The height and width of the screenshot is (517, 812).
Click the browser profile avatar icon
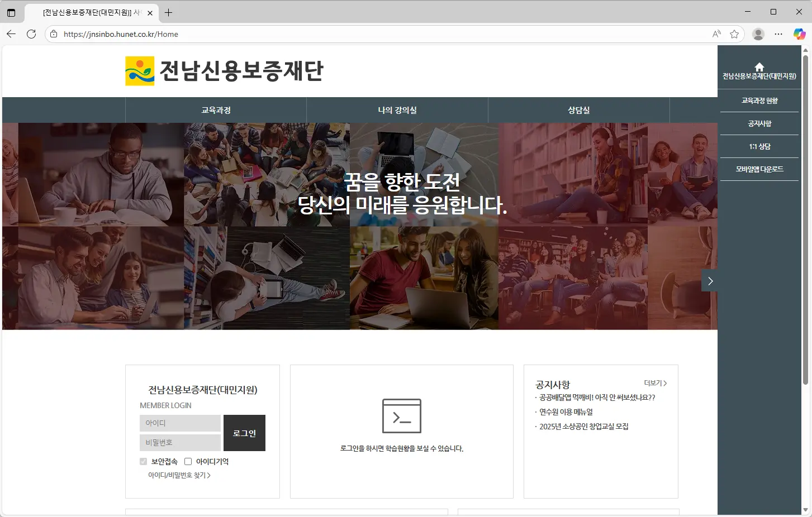[758, 34]
